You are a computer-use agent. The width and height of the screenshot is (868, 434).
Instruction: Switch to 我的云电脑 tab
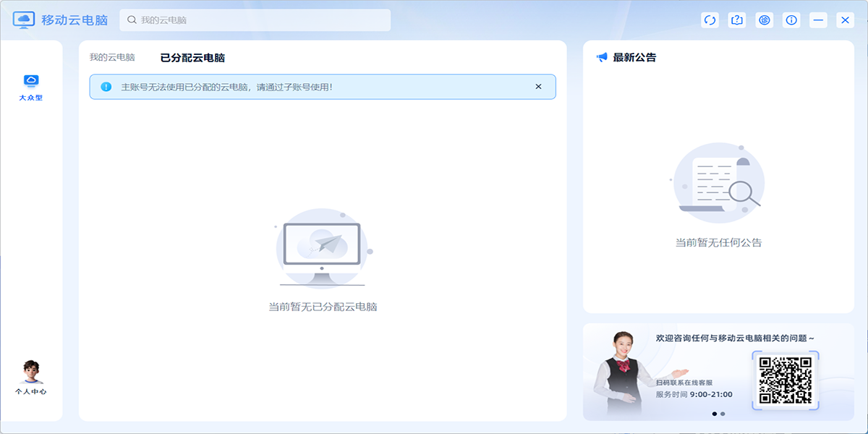point(112,58)
